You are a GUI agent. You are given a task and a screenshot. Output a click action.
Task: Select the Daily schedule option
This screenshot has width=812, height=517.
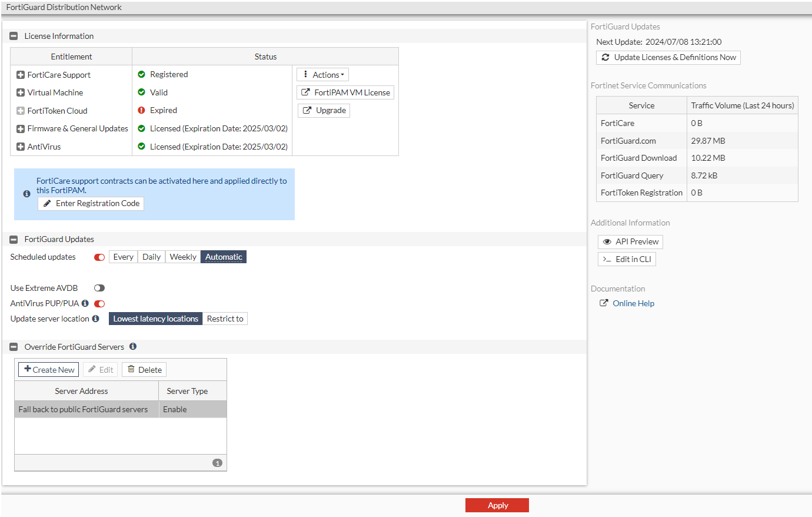tap(151, 257)
